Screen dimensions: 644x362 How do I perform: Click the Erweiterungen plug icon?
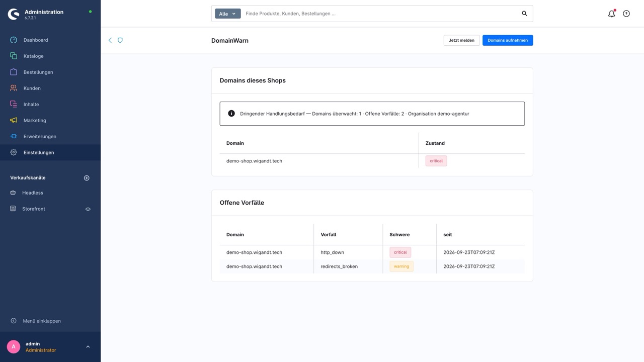(14, 136)
